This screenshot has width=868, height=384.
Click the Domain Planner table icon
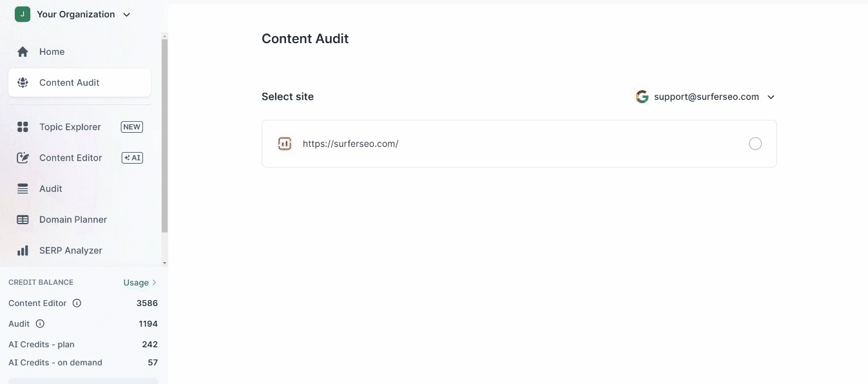(x=23, y=220)
